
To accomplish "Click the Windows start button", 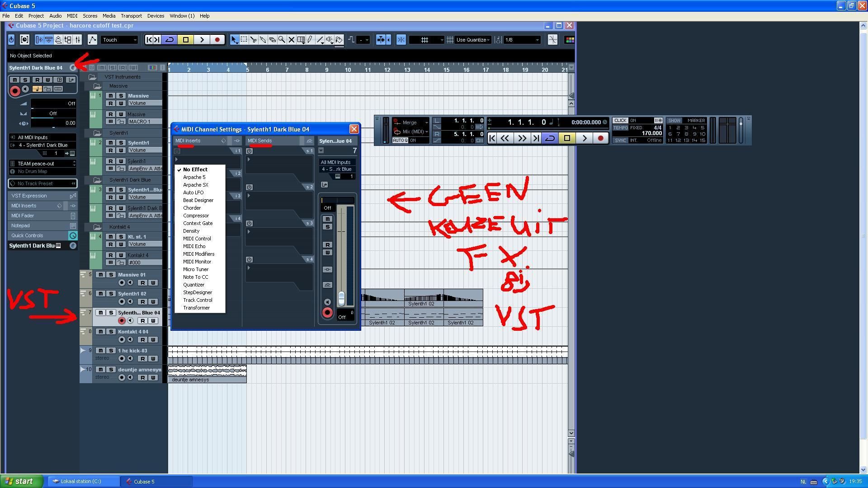I will 21,481.
